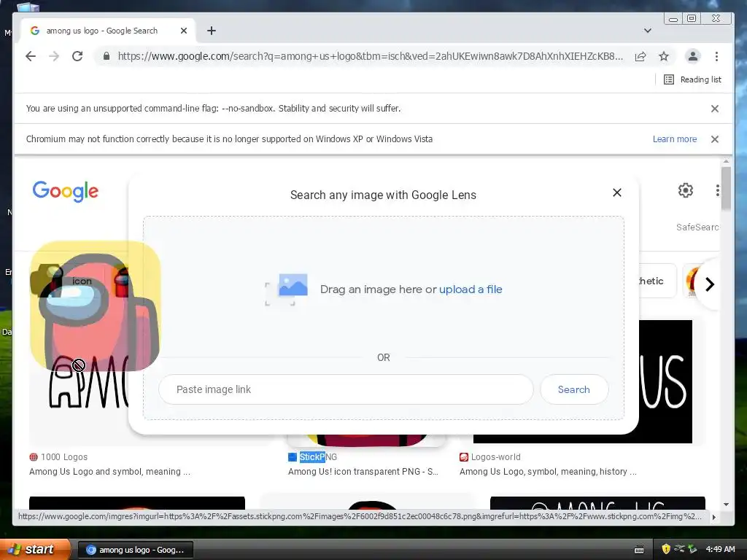Click the scrollbar down arrow

(x=726, y=505)
